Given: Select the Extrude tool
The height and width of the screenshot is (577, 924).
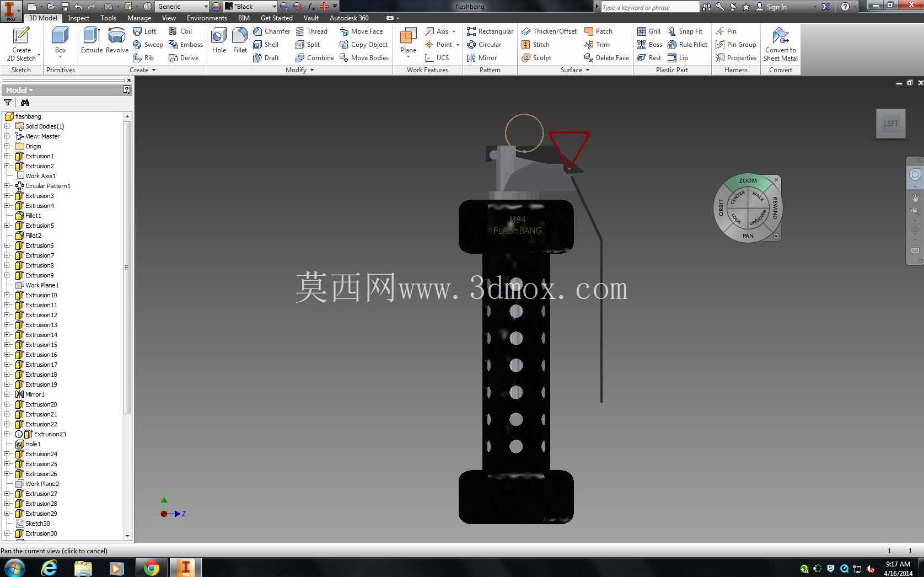Looking at the screenshot, I should (92, 41).
